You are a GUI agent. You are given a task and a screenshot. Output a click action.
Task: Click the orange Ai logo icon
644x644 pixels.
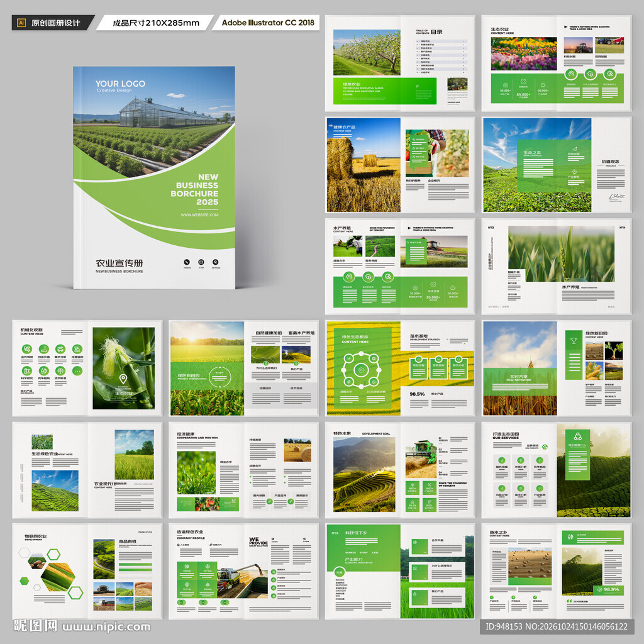(x=21, y=23)
